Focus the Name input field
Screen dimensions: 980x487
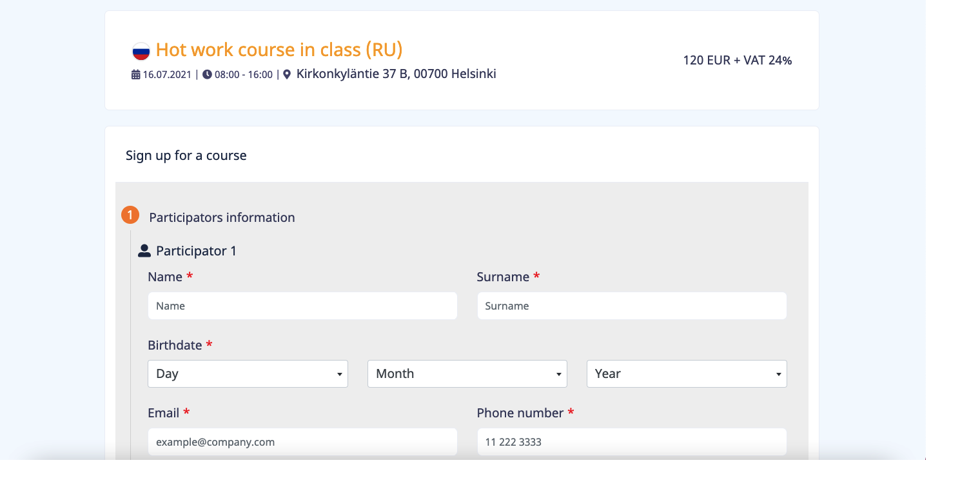302,306
